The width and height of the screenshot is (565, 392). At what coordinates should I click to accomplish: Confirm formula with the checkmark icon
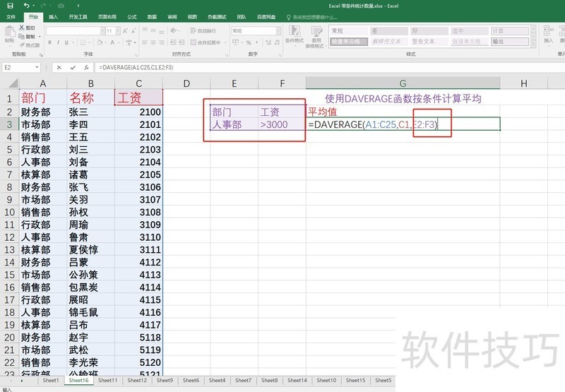pos(73,68)
